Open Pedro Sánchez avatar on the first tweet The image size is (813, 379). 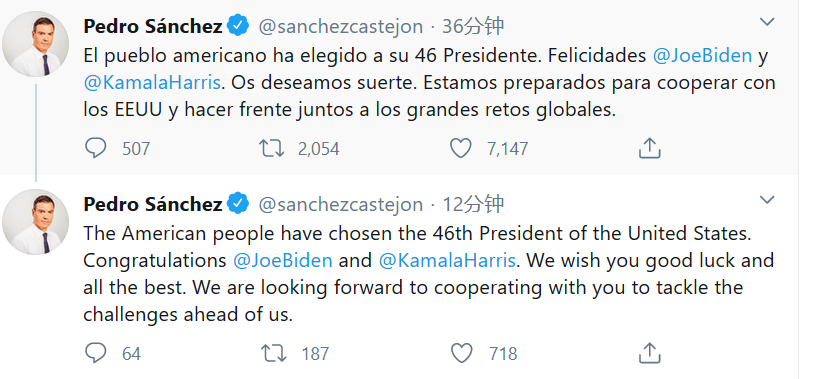[36, 45]
